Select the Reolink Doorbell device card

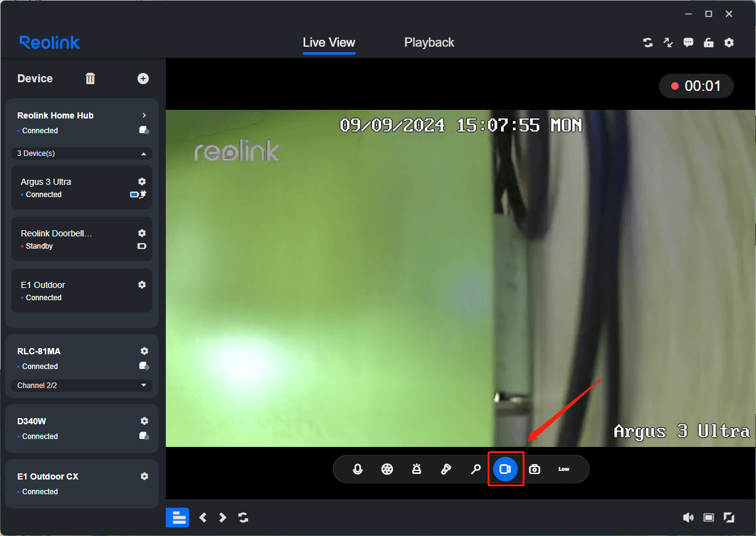(82, 239)
